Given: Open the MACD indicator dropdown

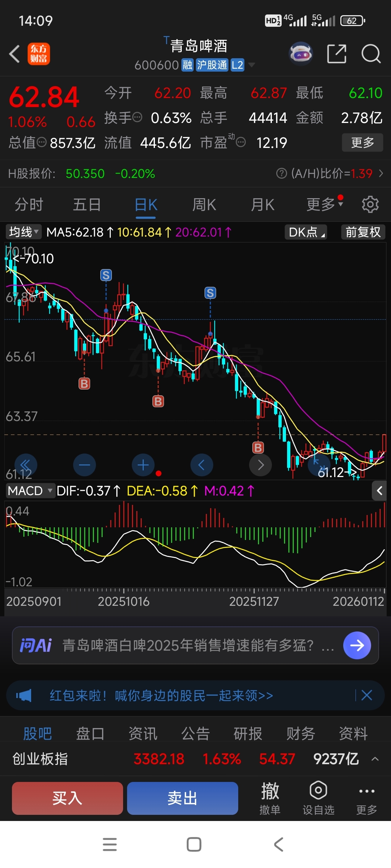Looking at the screenshot, I should pyautogui.click(x=30, y=491).
